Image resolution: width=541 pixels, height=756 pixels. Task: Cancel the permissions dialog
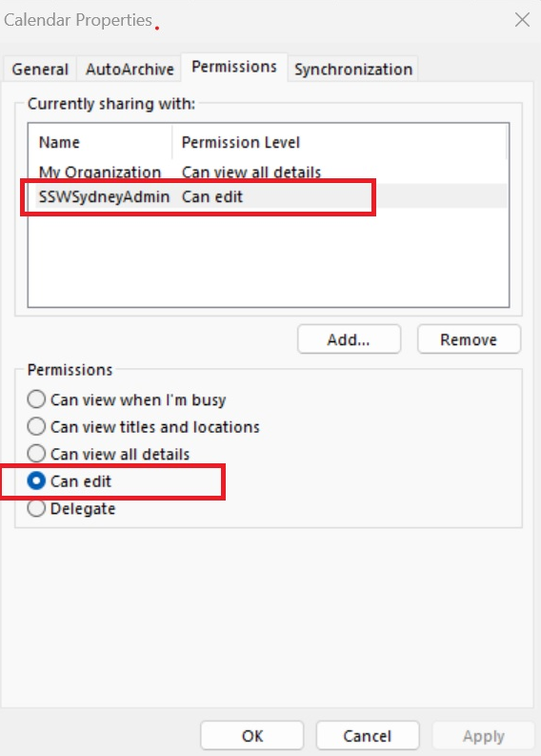tap(368, 736)
